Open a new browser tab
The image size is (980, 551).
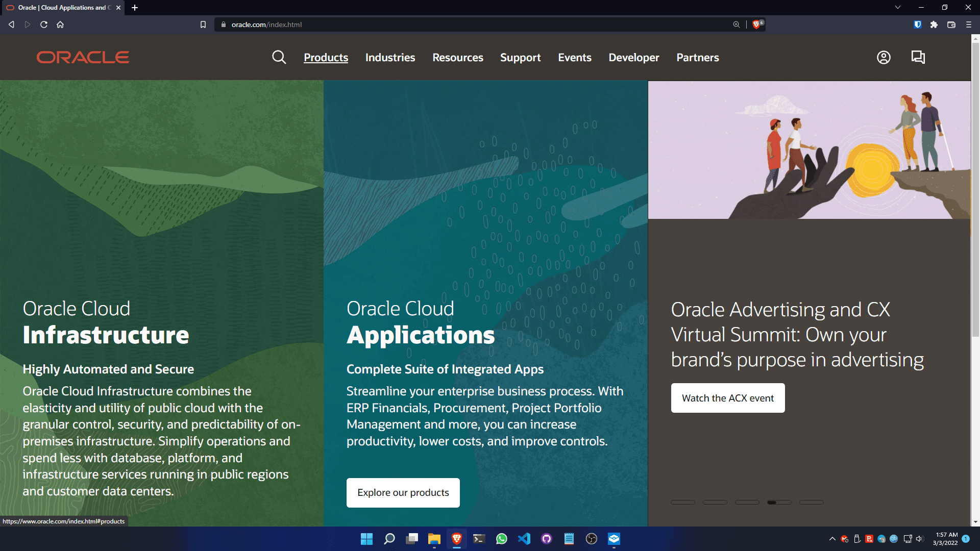135,8
